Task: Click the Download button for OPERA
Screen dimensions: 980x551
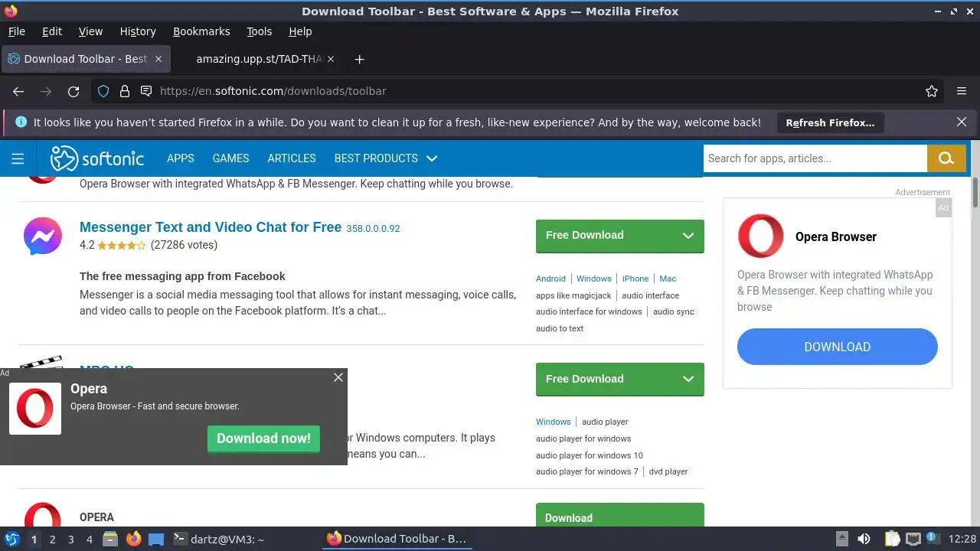Action: [620, 515]
